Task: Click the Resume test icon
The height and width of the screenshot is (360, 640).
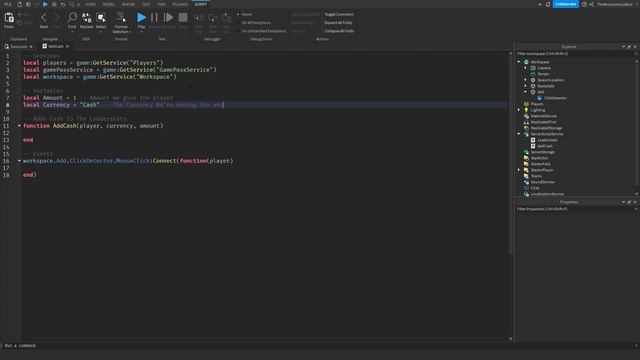Action: point(168,18)
